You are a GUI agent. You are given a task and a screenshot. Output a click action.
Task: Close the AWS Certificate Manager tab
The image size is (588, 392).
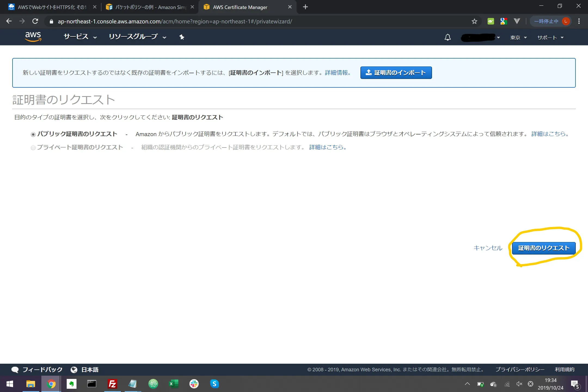click(290, 7)
